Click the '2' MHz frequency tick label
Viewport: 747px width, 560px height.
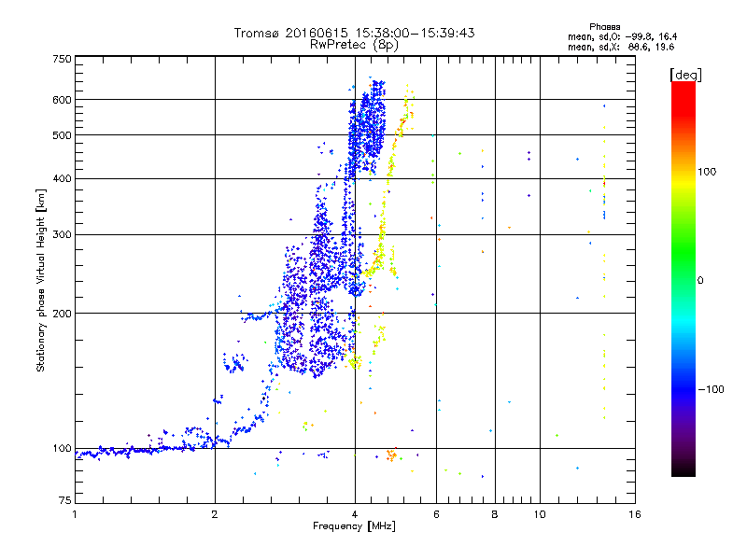(x=215, y=514)
